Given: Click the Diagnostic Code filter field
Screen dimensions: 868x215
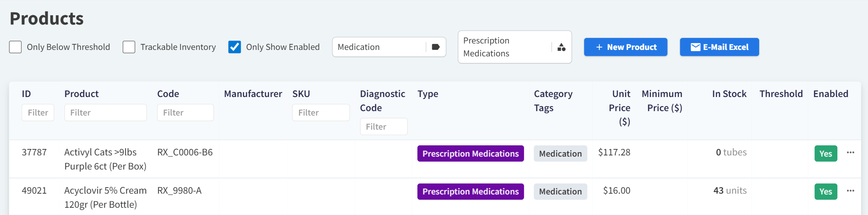Looking at the screenshot, I should coord(383,127).
